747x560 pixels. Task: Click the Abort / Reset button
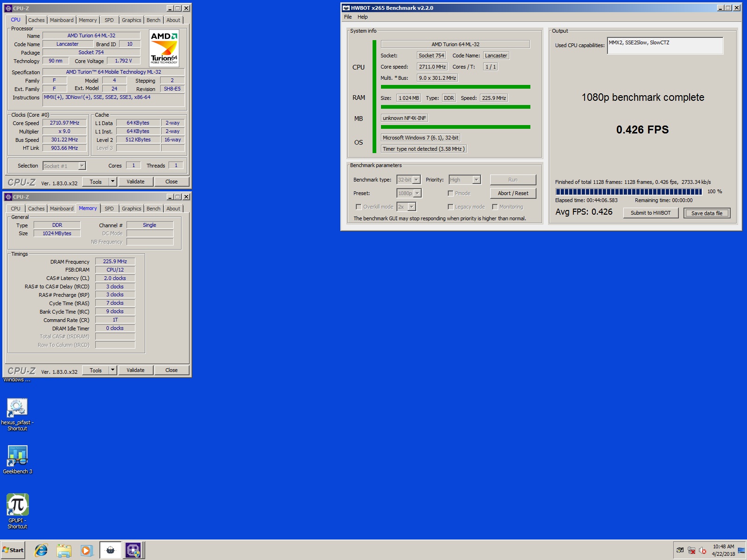point(513,193)
